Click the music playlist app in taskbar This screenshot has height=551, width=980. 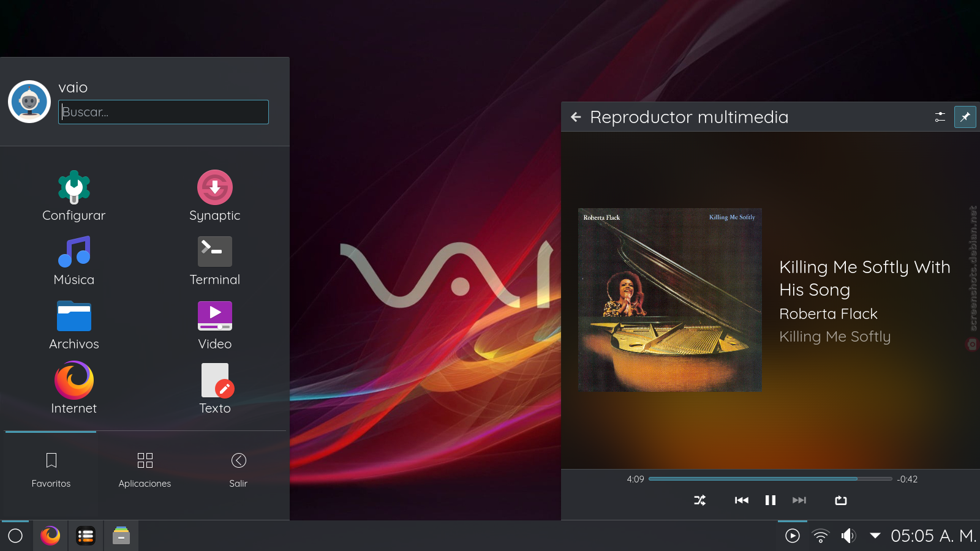(86, 536)
